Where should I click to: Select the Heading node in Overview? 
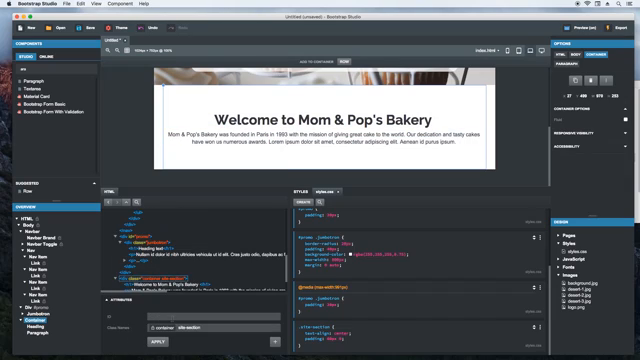[x=35, y=327]
